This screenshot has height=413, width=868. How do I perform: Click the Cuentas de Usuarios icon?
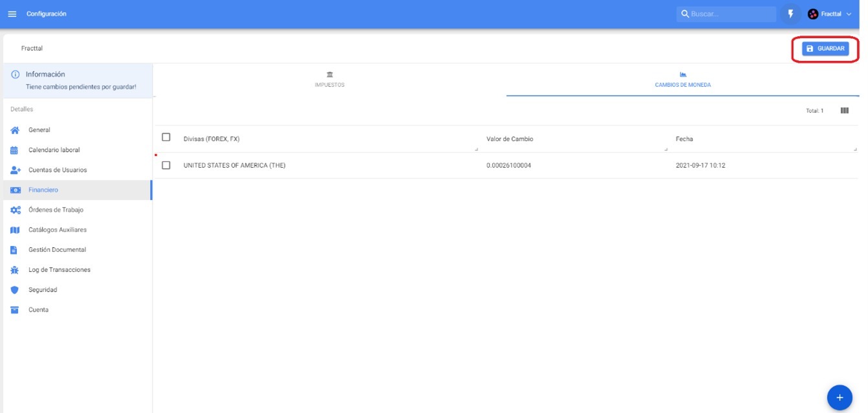point(16,170)
